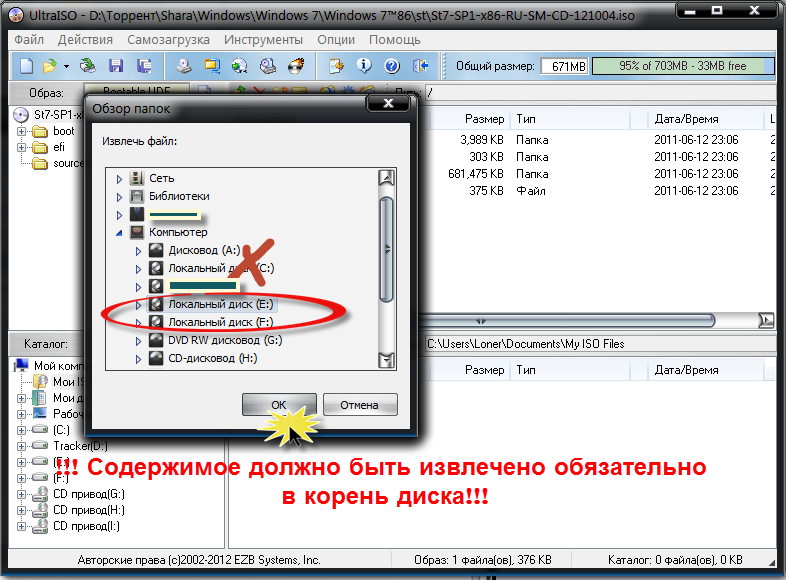The width and height of the screenshot is (786, 580).
Task: Select DVD RW дисковод (G:)
Action: pos(225,340)
